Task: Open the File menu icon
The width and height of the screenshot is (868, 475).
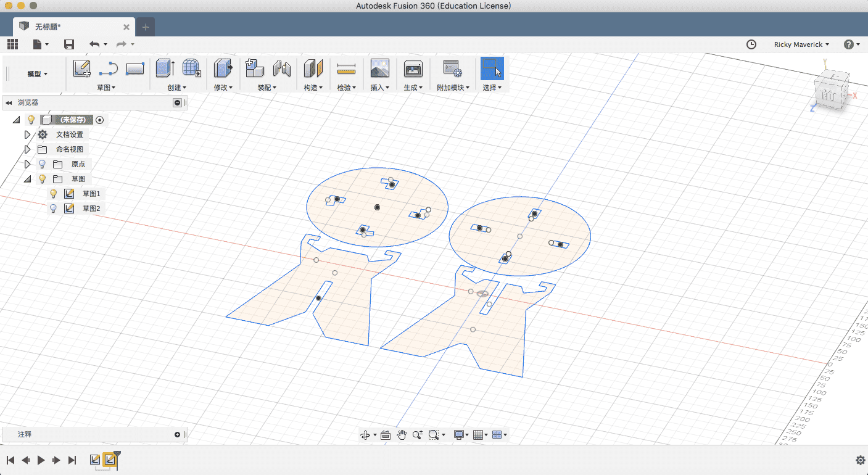Action: [40, 44]
